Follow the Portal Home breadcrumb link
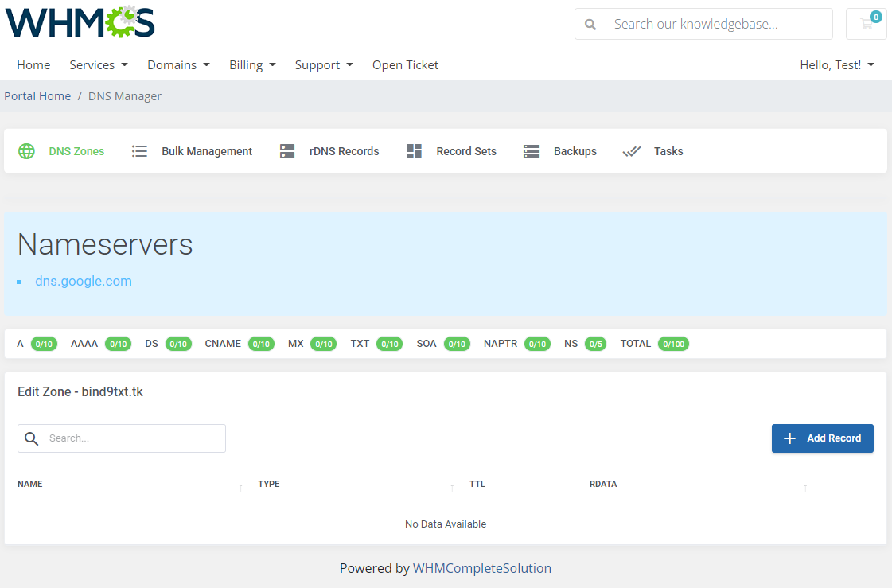Image resolution: width=892 pixels, height=588 pixels. point(37,96)
